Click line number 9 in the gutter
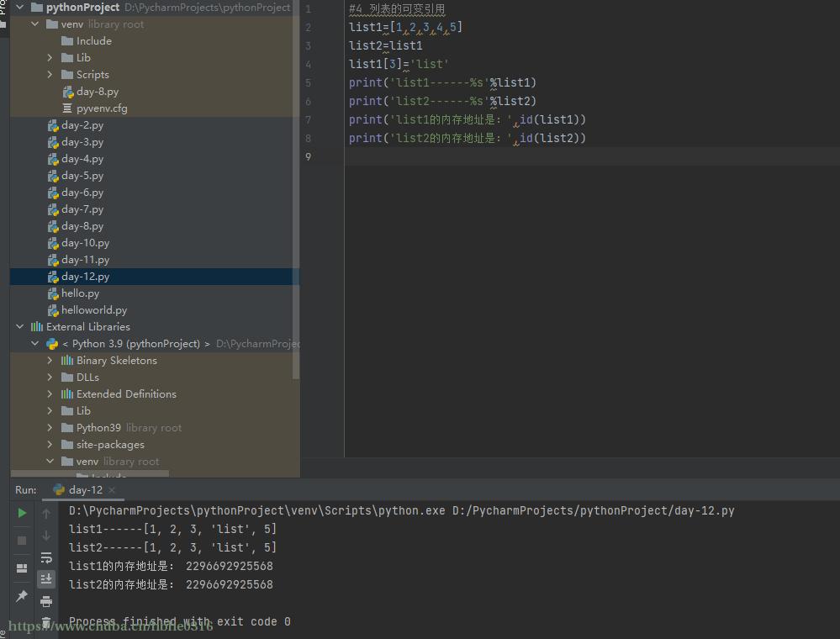 (308, 156)
